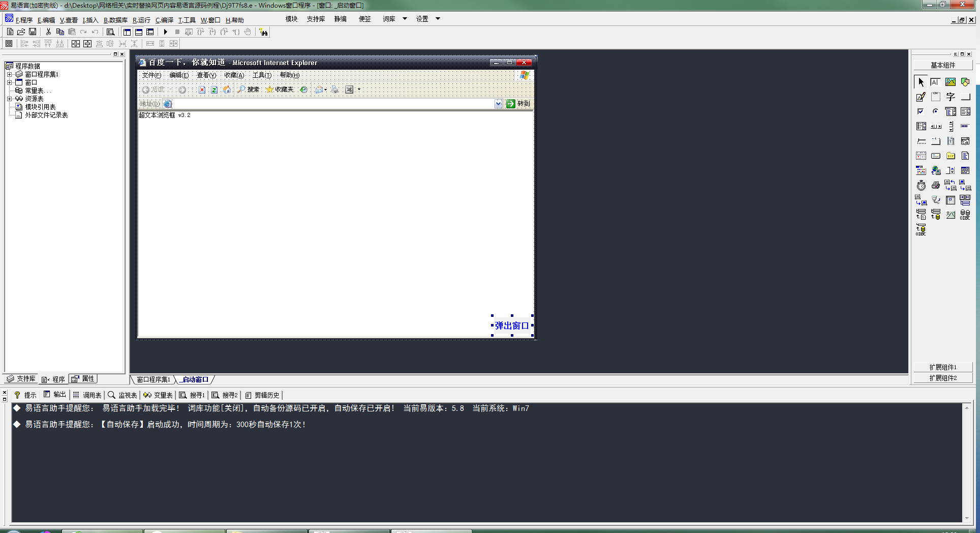980x533 pixels.
Task: Pick the horizontal scrollbar component
Action: pos(936,126)
